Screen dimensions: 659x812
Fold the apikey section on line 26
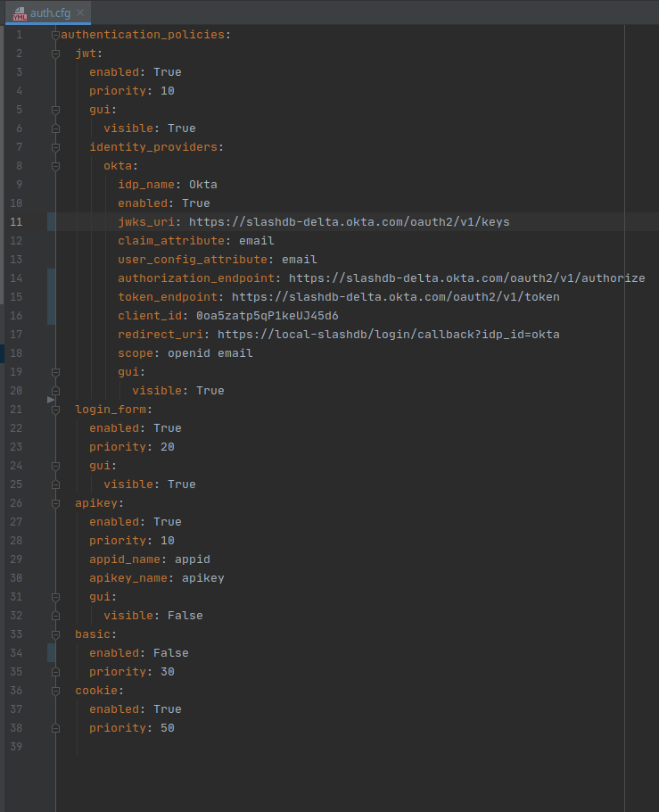pos(55,503)
